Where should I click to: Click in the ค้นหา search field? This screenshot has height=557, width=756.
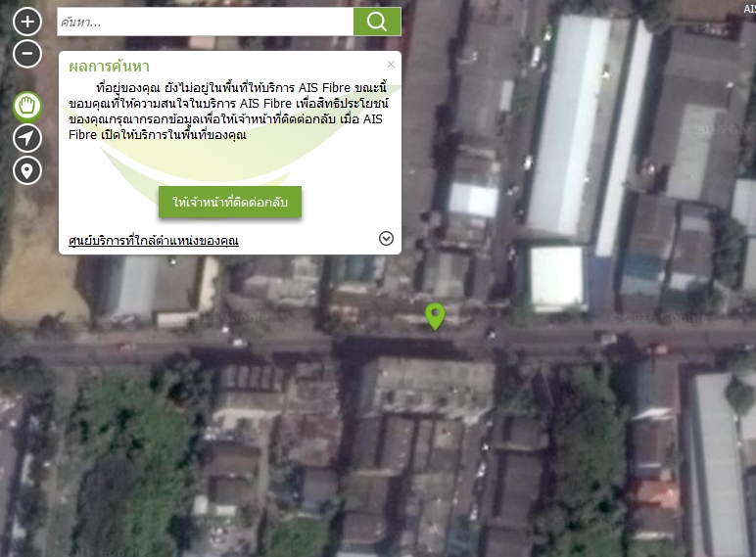(x=206, y=22)
